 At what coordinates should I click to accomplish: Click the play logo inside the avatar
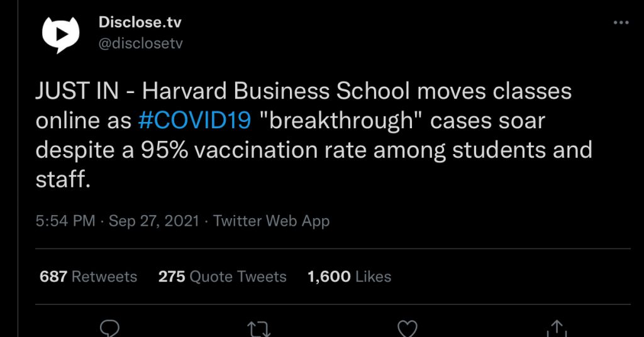[x=61, y=35]
